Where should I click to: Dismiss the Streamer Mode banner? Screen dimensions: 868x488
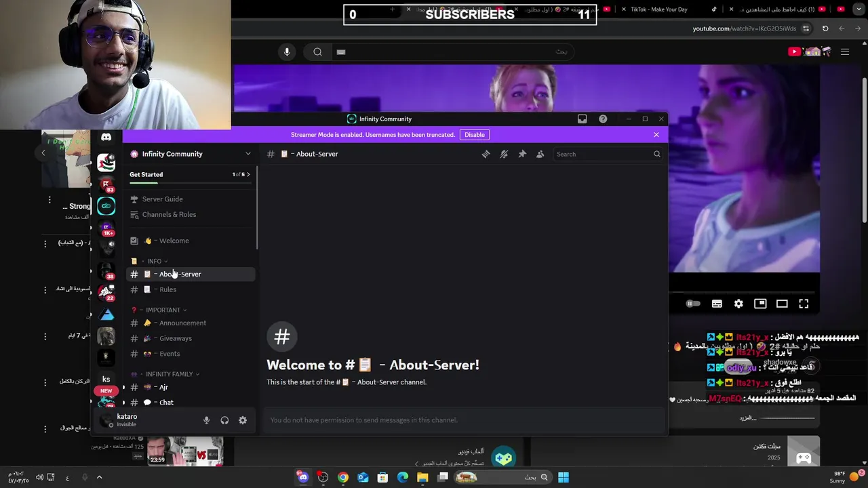(x=656, y=135)
